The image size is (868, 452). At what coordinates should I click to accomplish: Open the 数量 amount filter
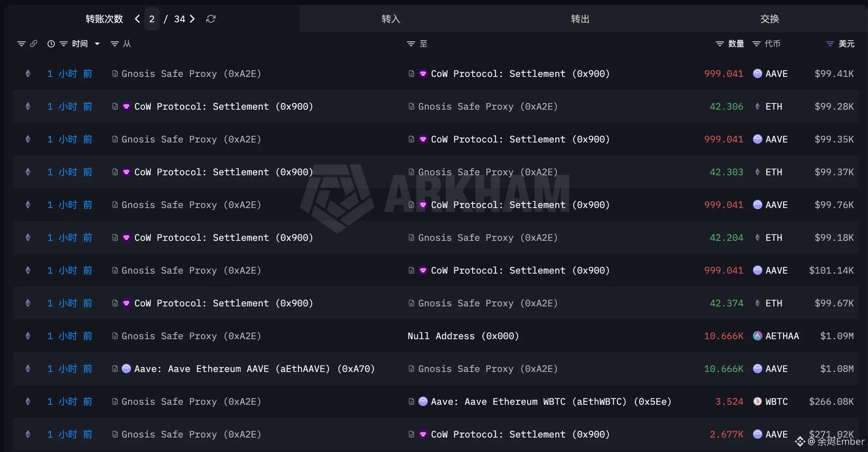pyautogui.click(x=720, y=44)
